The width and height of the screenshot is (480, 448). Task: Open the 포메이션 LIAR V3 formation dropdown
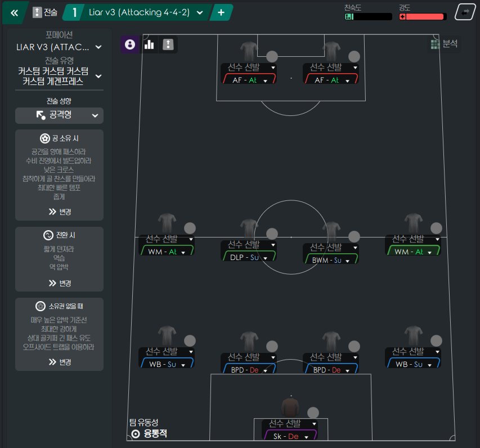(59, 47)
